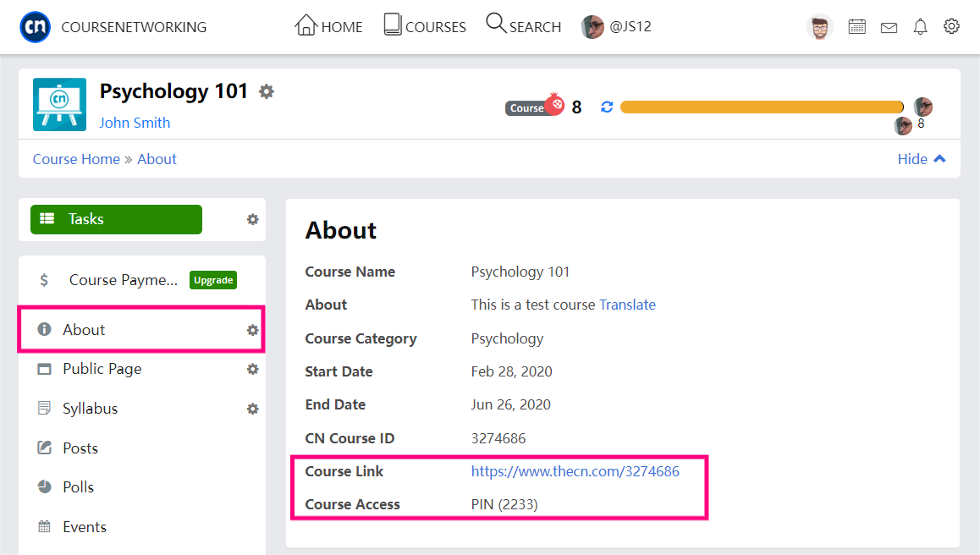Viewport: 980px width, 555px height.
Task: Click the gear next to About
Action: pos(252,330)
